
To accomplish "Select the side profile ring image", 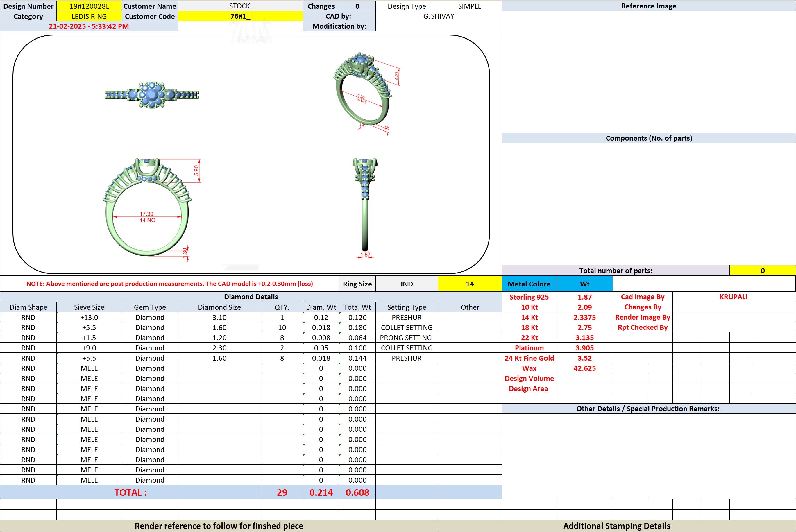I will (365, 208).
